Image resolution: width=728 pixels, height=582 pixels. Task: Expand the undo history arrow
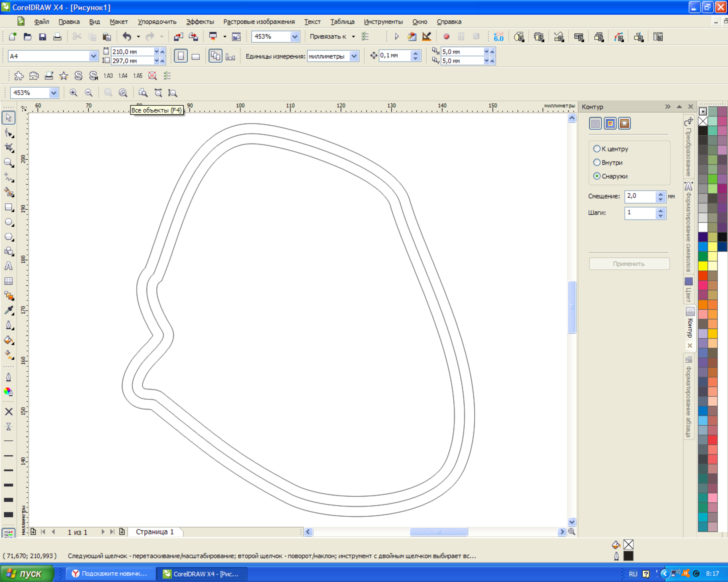138,36
